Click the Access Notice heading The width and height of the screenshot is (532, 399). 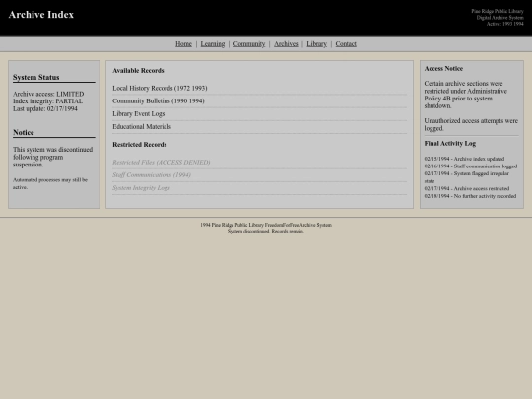[443, 69]
